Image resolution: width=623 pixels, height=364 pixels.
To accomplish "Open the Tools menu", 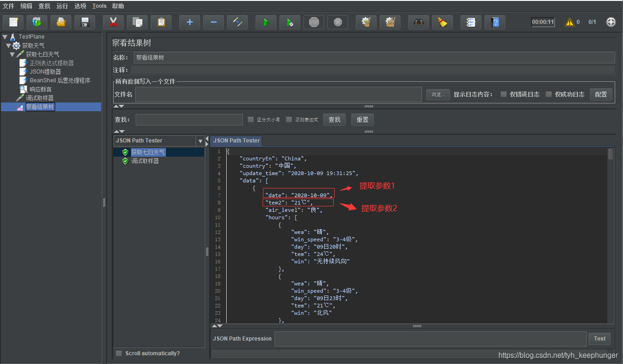I will tap(99, 6).
